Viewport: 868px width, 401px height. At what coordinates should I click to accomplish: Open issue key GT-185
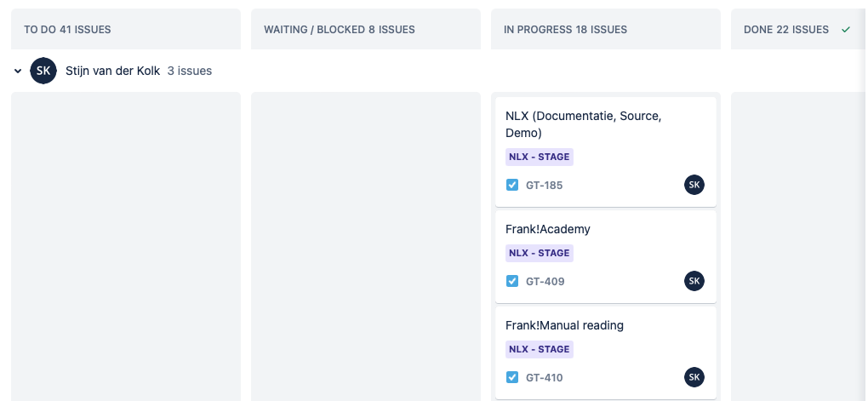pyautogui.click(x=545, y=185)
